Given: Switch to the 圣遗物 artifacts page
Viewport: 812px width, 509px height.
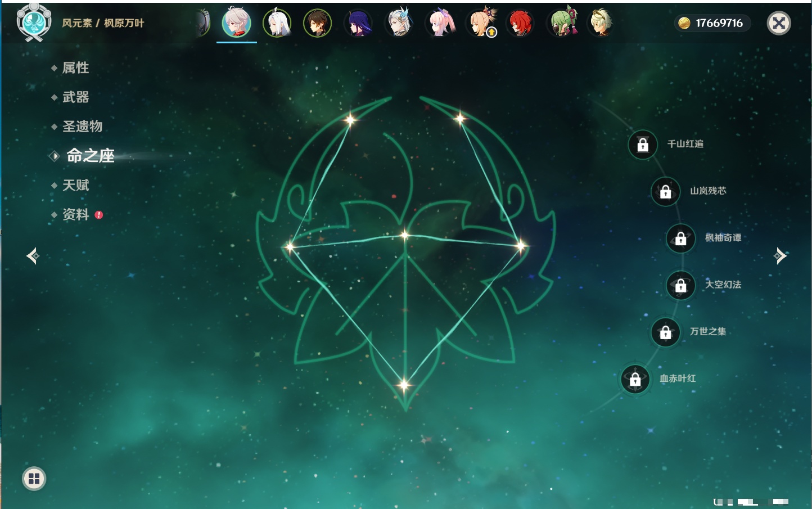Looking at the screenshot, I should (82, 127).
